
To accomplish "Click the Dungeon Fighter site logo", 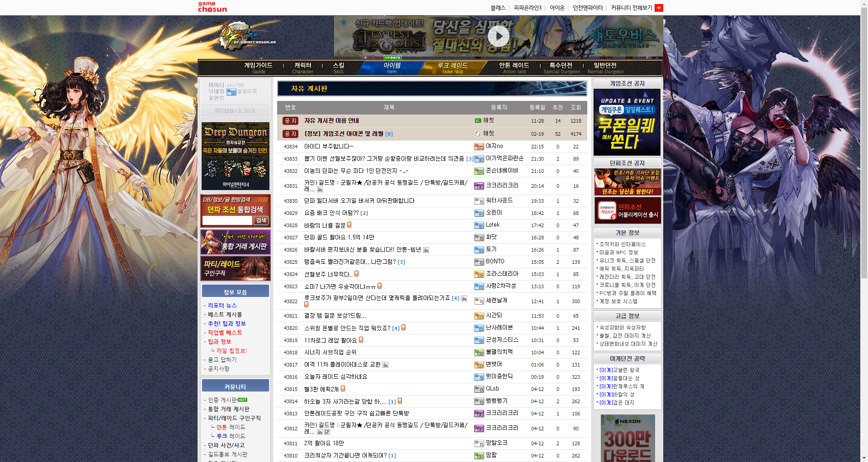I will pos(247,37).
